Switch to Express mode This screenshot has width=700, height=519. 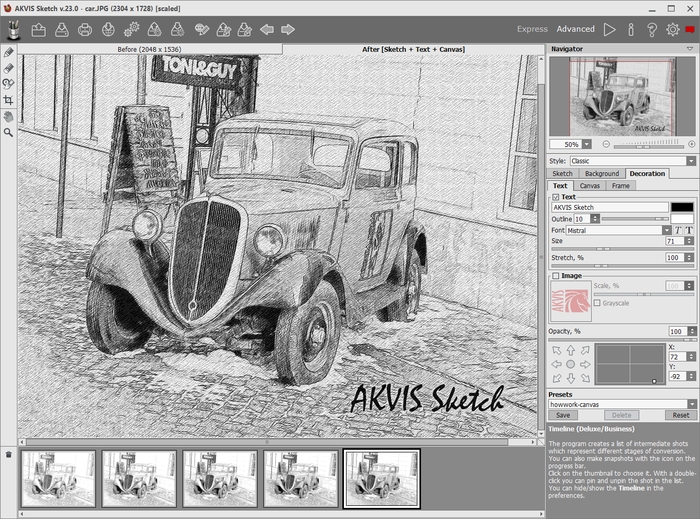532,29
